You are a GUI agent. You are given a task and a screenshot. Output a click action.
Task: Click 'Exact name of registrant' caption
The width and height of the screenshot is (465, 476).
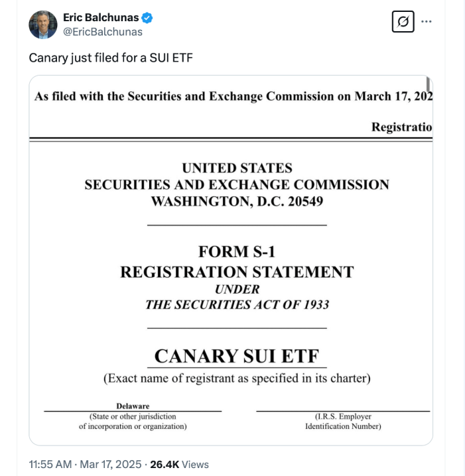coord(237,379)
